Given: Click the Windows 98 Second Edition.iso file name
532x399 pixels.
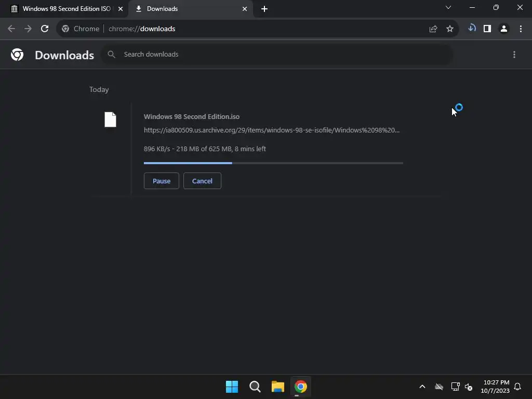Looking at the screenshot, I should pos(192,116).
